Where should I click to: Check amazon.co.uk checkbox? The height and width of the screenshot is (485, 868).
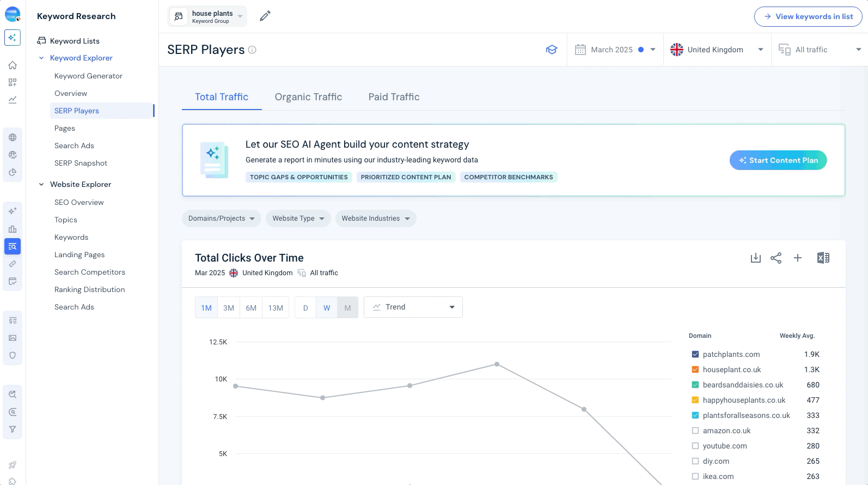click(695, 431)
